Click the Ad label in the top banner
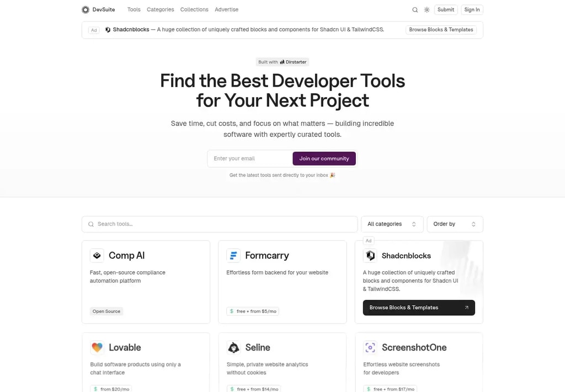The width and height of the screenshot is (565, 392). click(94, 30)
